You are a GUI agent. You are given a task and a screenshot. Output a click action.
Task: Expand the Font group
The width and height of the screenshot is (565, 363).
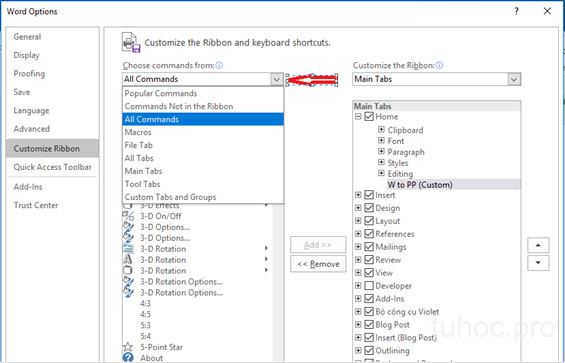[x=381, y=140]
